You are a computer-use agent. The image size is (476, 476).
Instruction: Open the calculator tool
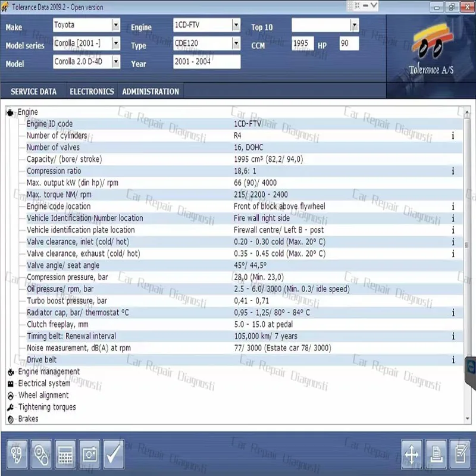pos(65,454)
